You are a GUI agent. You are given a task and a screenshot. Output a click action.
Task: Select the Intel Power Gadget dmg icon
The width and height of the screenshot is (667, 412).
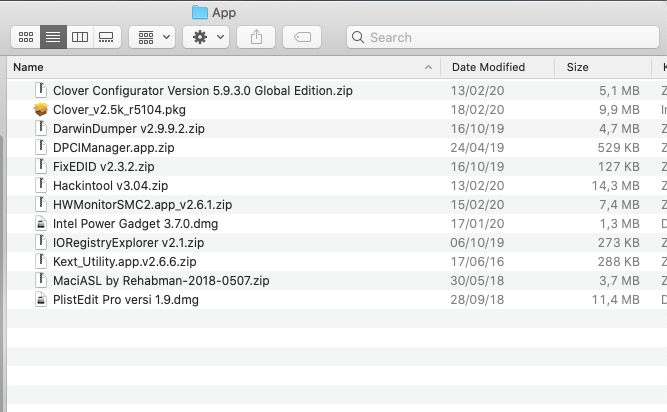pyautogui.click(x=41, y=224)
